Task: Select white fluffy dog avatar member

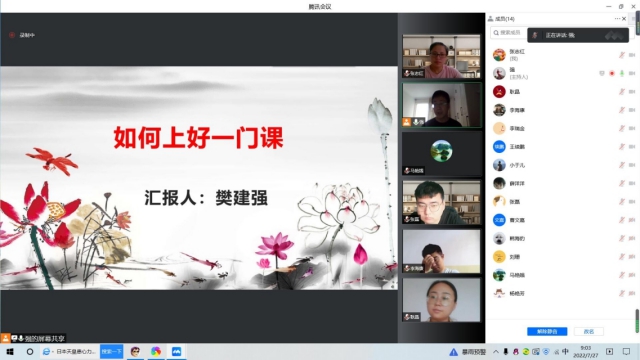Action: pos(499,238)
